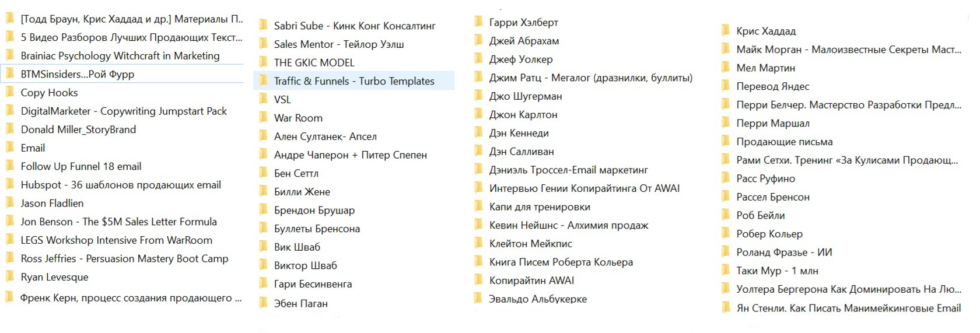
Task: Open the Клейтон Мейкпис folder name
Action: point(531,244)
